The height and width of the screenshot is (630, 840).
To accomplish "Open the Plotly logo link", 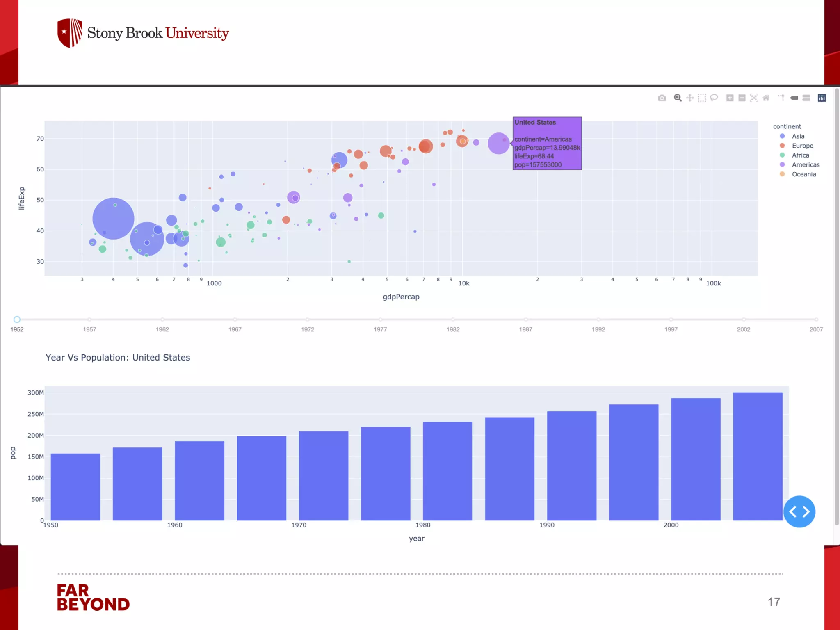I will (822, 98).
